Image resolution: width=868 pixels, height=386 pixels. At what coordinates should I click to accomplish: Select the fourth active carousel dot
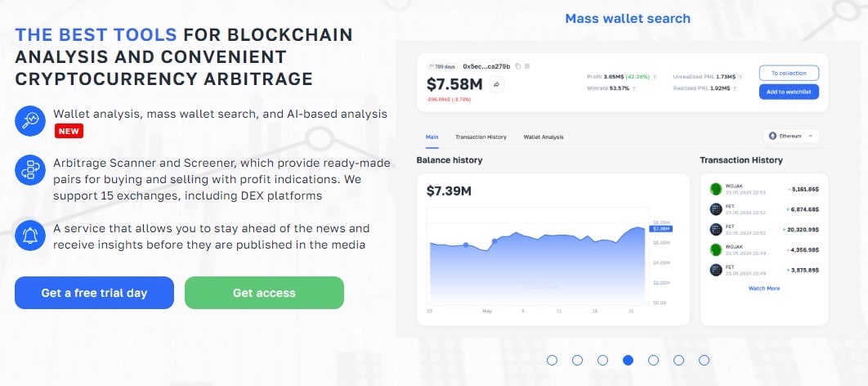pos(628,360)
